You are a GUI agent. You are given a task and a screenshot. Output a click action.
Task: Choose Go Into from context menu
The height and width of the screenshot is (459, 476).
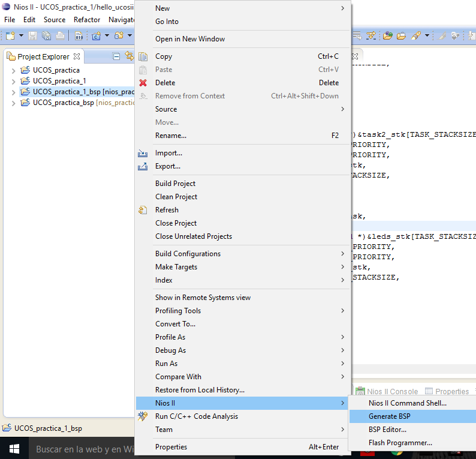[243, 22]
